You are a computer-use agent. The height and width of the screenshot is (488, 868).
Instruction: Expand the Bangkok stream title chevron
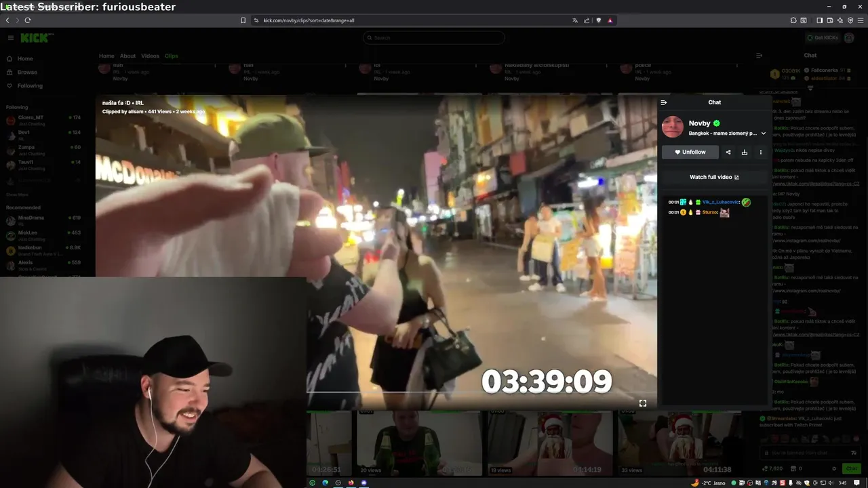pyautogui.click(x=764, y=134)
